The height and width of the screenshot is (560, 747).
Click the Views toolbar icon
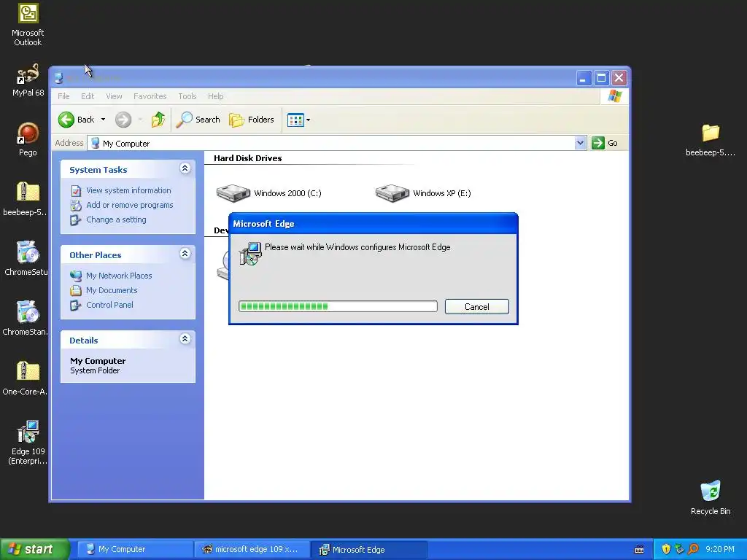click(295, 120)
